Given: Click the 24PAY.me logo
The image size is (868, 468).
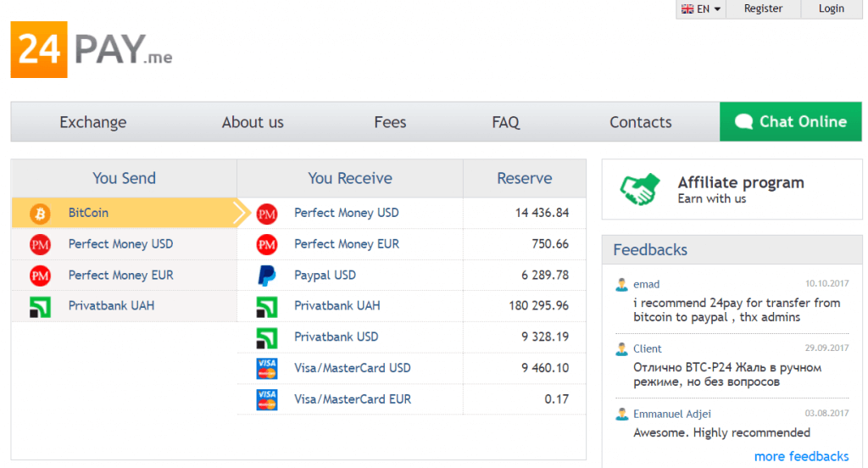Looking at the screenshot, I should [x=92, y=49].
